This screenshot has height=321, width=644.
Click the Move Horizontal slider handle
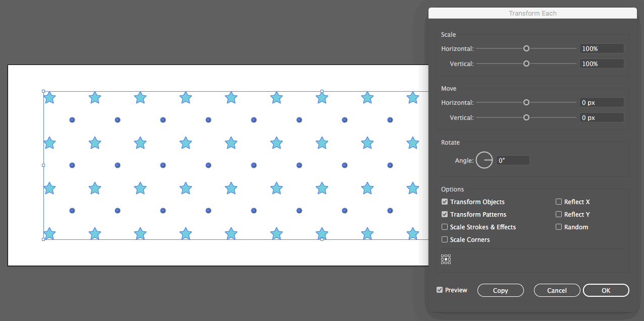pos(526,102)
